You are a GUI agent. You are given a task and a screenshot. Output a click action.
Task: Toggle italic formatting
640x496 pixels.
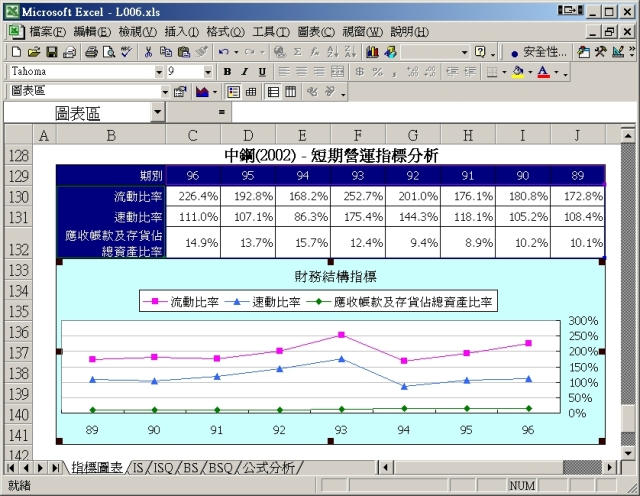[245, 72]
